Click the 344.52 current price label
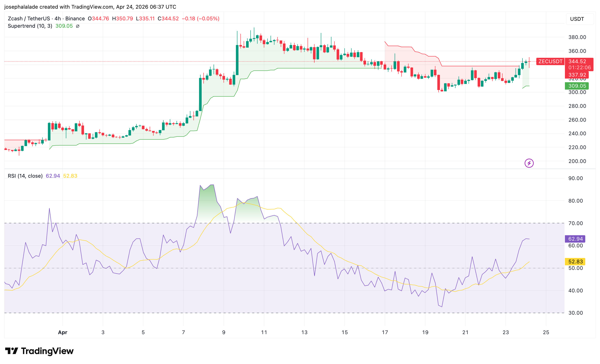Viewport: 600px width, 364px height. click(577, 61)
